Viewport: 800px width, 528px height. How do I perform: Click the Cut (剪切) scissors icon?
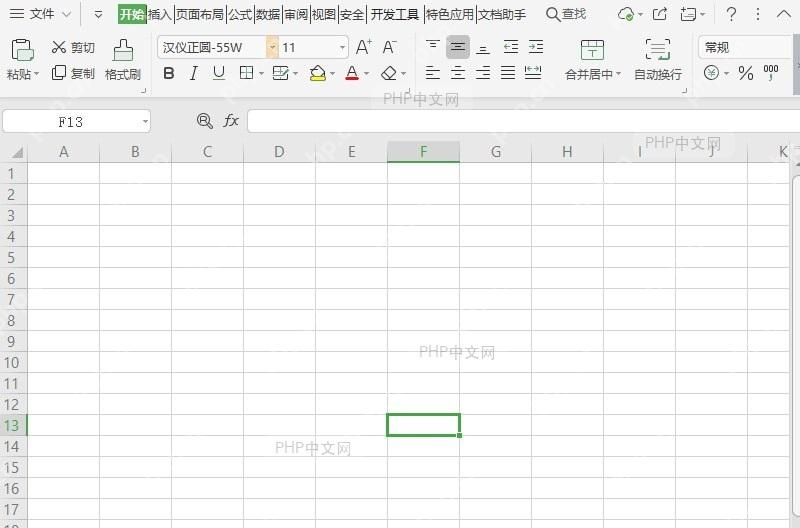pyautogui.click(x=59, y=47)
